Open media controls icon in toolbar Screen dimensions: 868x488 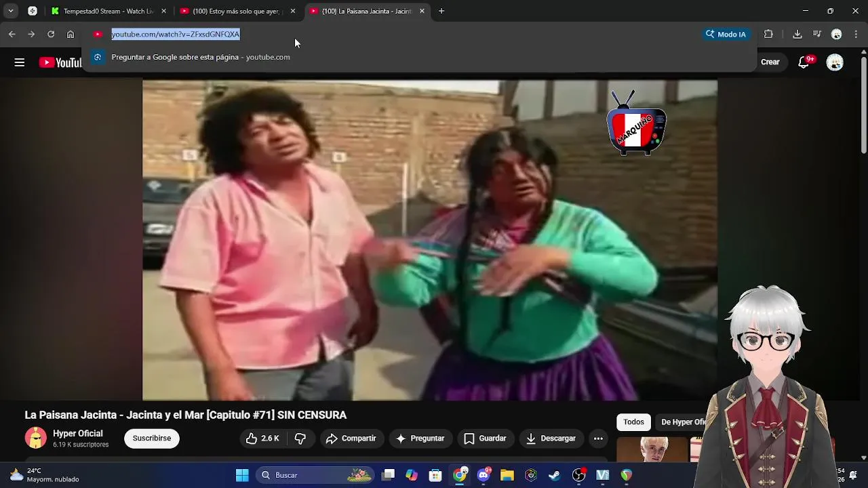tap(817, 34)
